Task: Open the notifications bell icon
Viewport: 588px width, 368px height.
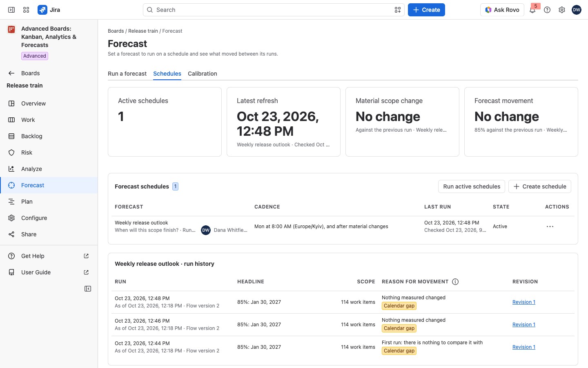Action: point(532,10)
